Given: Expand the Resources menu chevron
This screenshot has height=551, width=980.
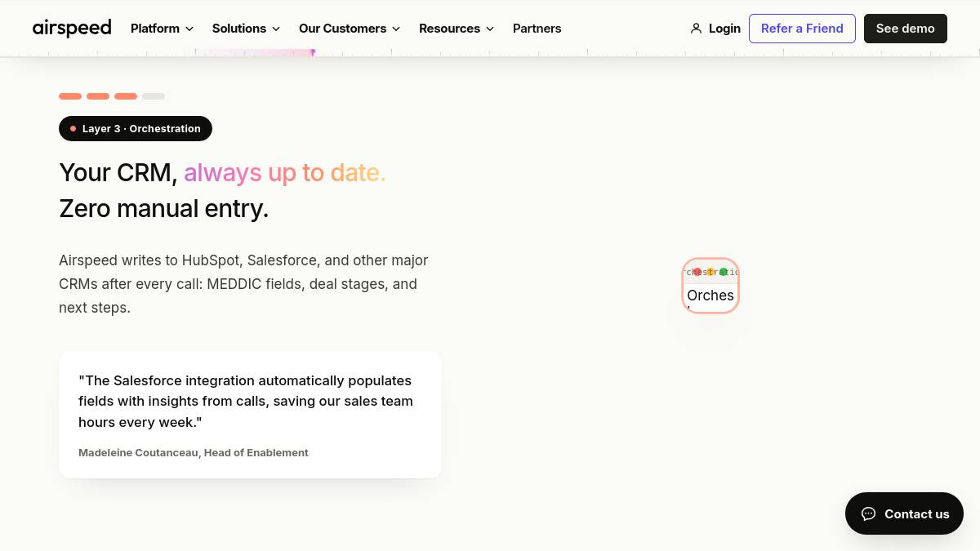Looking at the screenshot, I should 490,29.
